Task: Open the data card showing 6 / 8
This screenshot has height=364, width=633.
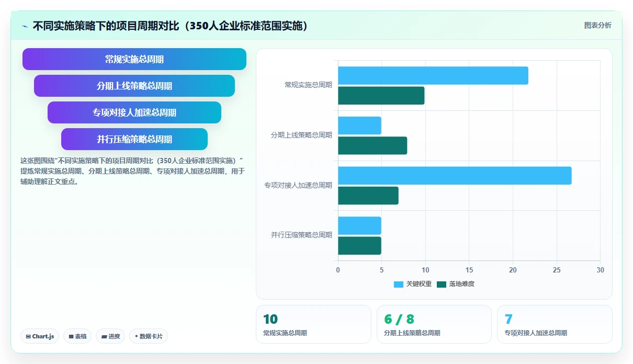Action: pyautogui.click(x=434, y=324)
